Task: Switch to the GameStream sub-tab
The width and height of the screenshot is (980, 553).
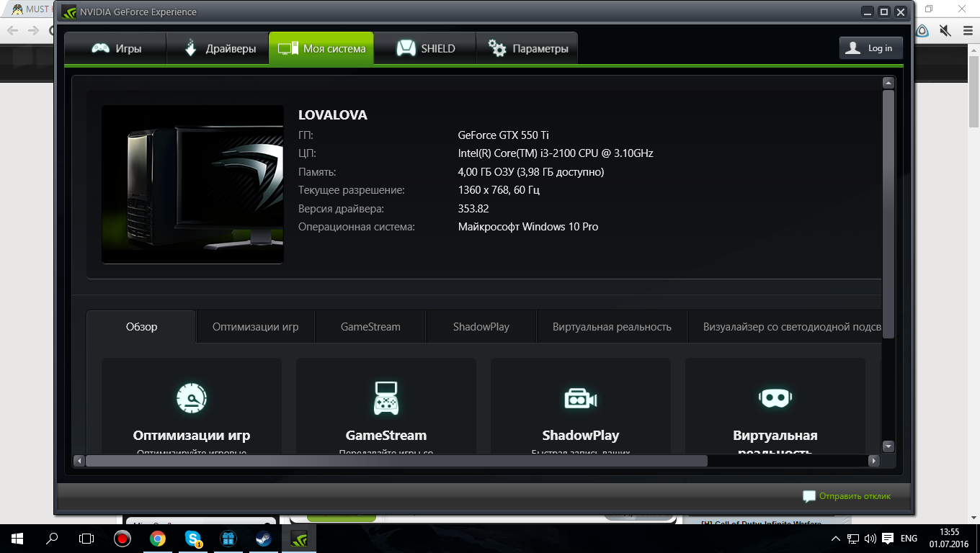Action: (370, 327)
